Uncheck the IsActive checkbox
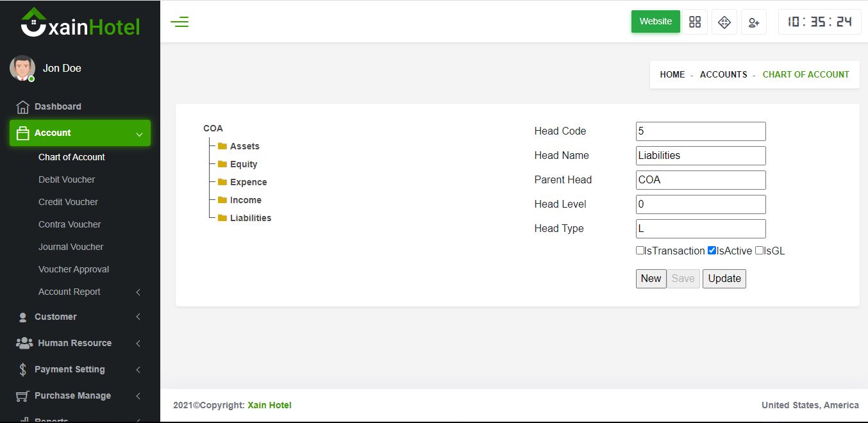Screen dimensions: 868x423 pyautogui.click(x=712, y=251)
